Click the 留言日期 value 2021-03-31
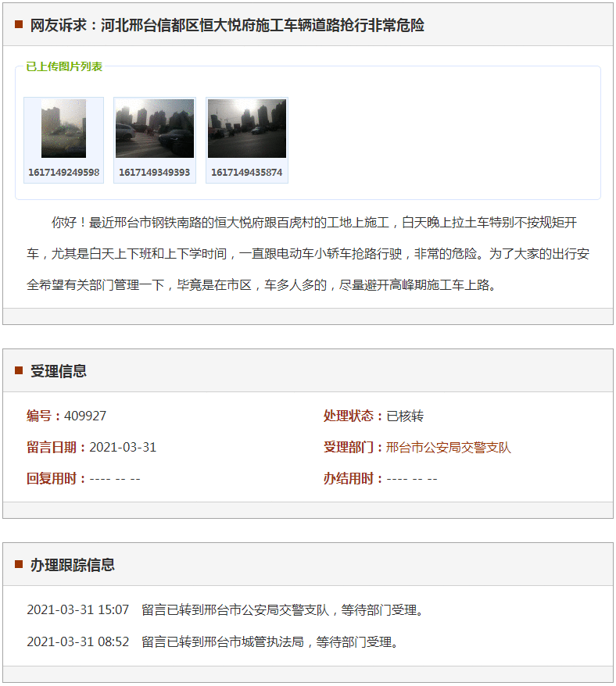Viewport: 616px width, 686px height. pos(123,447)
